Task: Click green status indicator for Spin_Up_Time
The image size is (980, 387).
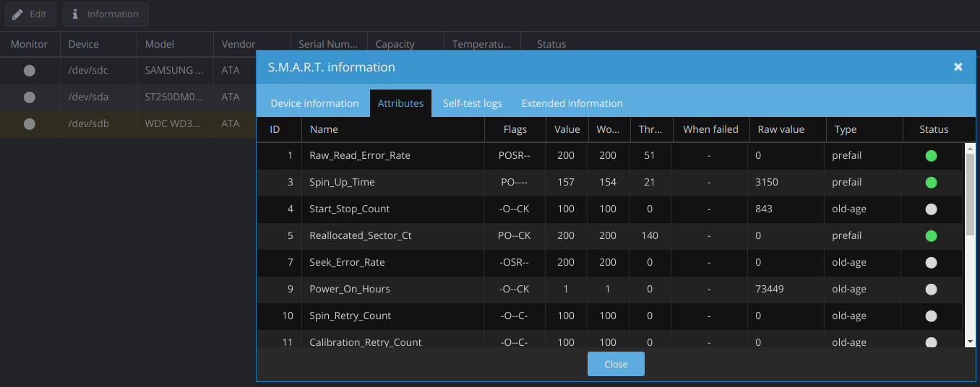Action: coord(931,183)
